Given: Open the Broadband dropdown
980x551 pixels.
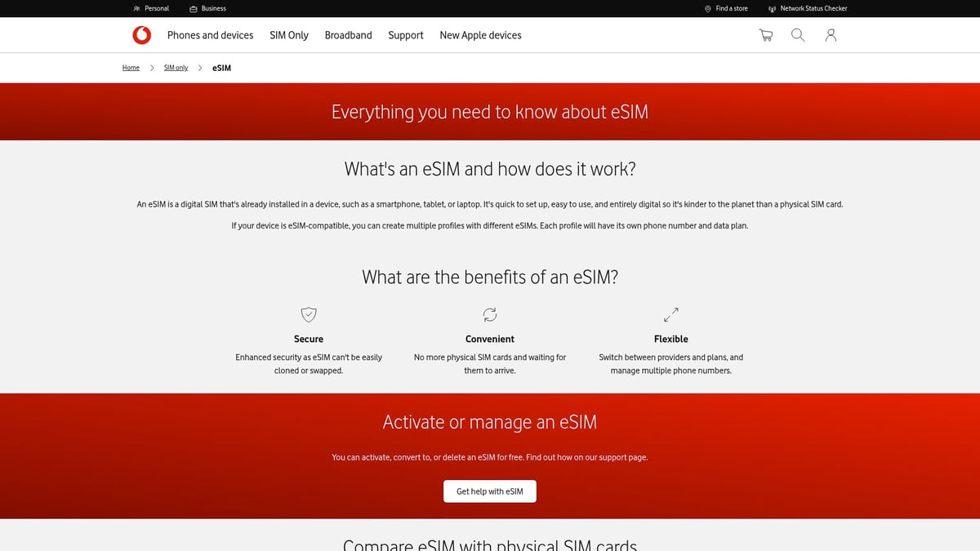Looking at the screenshot, I should click(348, 35).
